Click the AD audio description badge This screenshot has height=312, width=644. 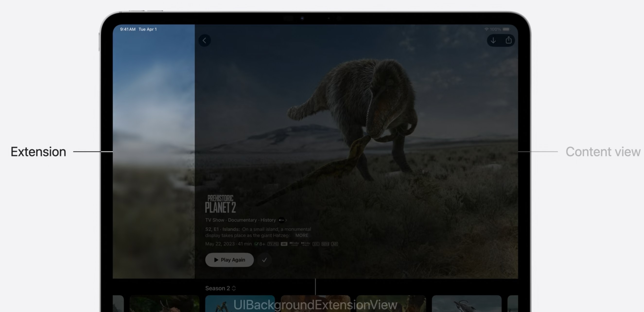coord(334,244)
